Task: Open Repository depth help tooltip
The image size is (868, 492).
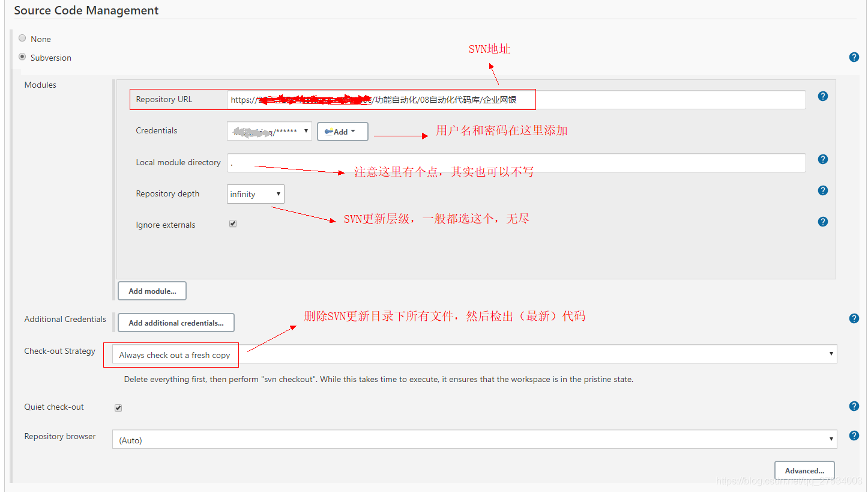Action: 822,190
